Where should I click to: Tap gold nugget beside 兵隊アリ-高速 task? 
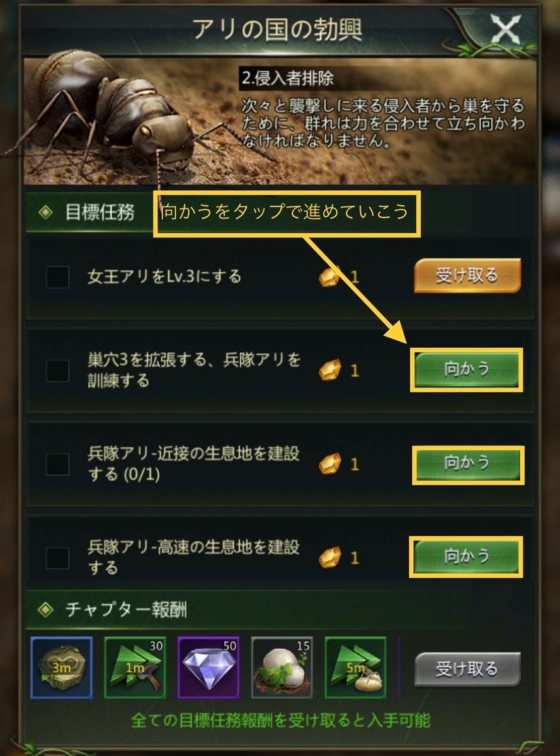[x=330, y=558]
